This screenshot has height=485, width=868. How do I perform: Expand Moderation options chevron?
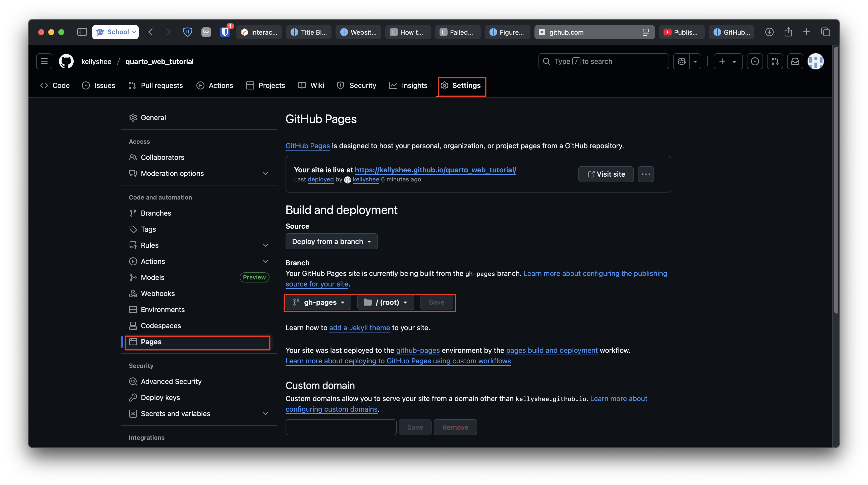265,173
